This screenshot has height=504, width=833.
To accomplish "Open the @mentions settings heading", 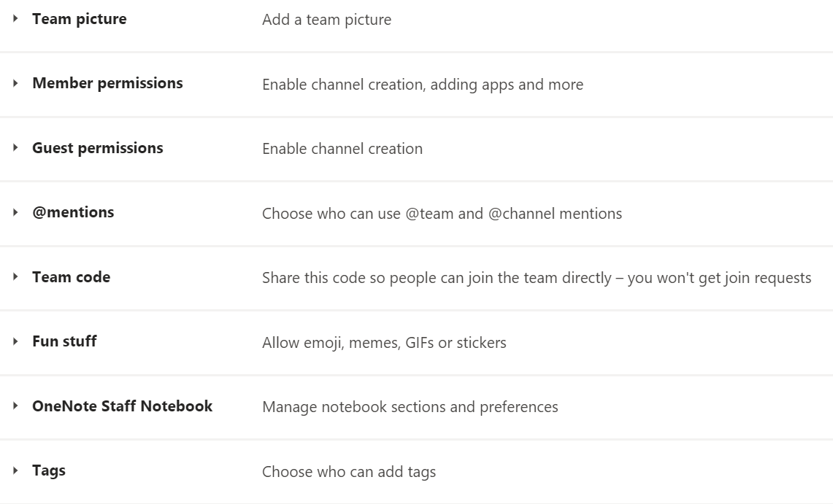I will [73, 213].
